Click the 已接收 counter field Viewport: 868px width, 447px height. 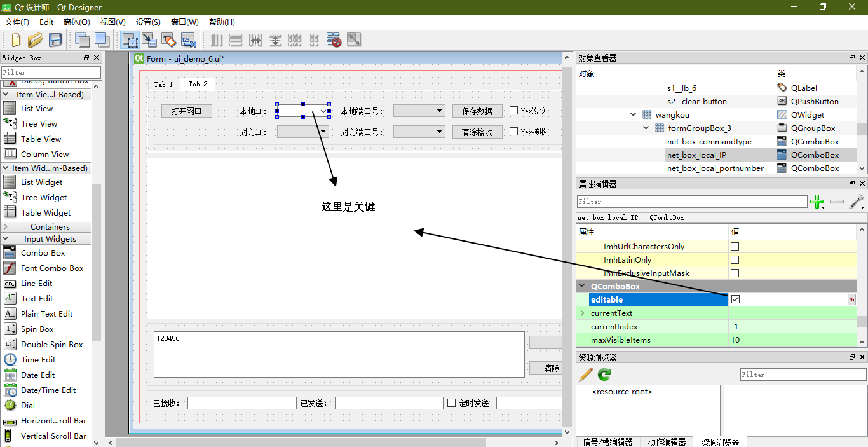[x=241, y=403]
